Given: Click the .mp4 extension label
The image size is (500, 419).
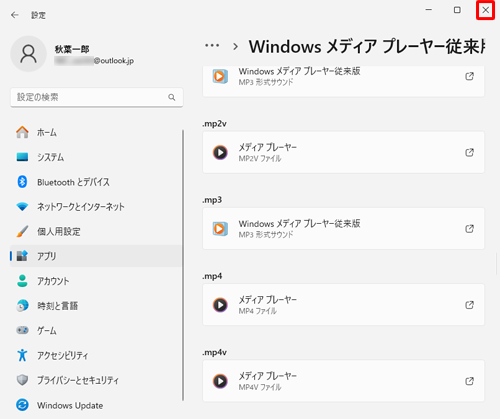Looking at the screenshot, I should click(212, 276).
